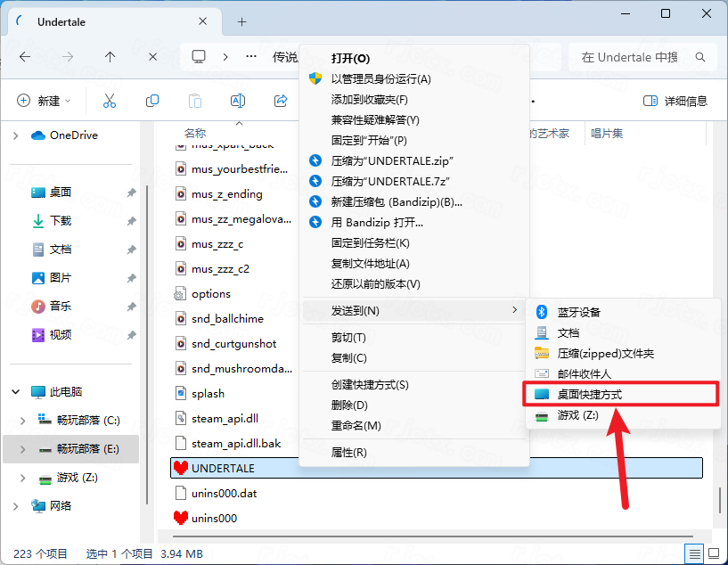
Task: Stop loading with the X button
Action: click(152, 57)
